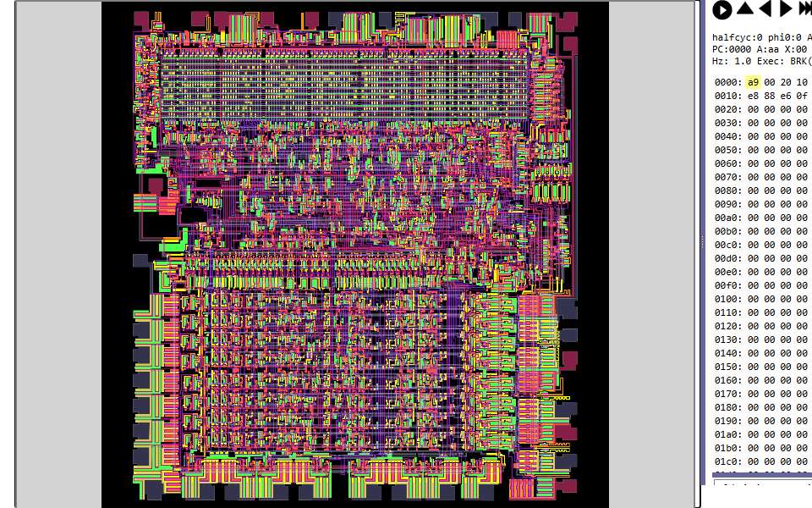Click memory address label 0170:
Image resolution: width=812 pixels, height=508 pixels.
click(728, 394)
